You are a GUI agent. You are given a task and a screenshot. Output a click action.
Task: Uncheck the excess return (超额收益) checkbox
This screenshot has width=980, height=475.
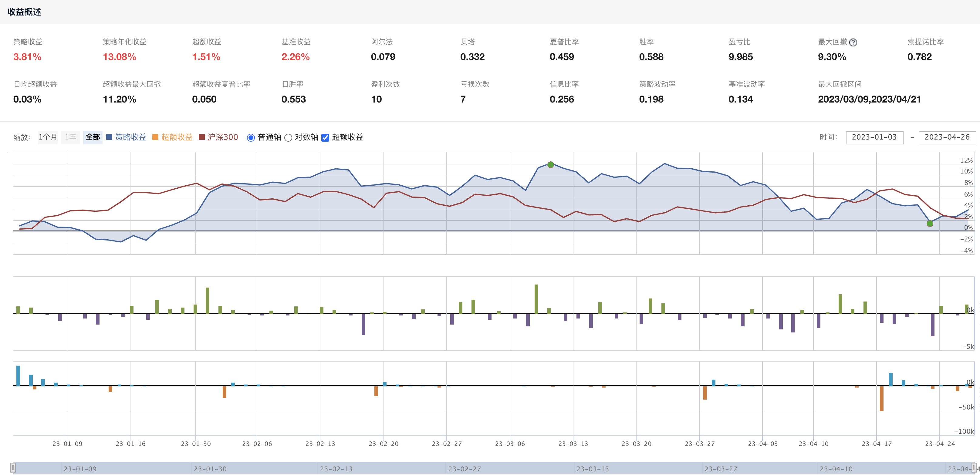click(325, 138)
